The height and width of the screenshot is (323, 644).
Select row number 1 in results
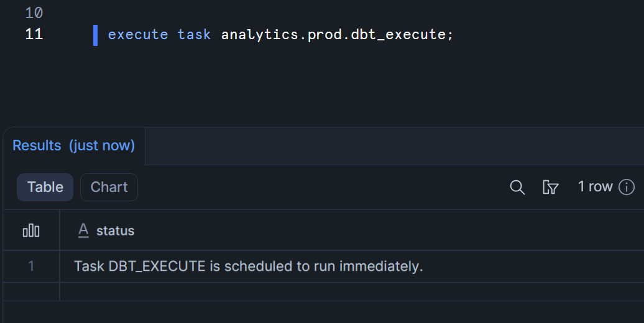(31, 266)
